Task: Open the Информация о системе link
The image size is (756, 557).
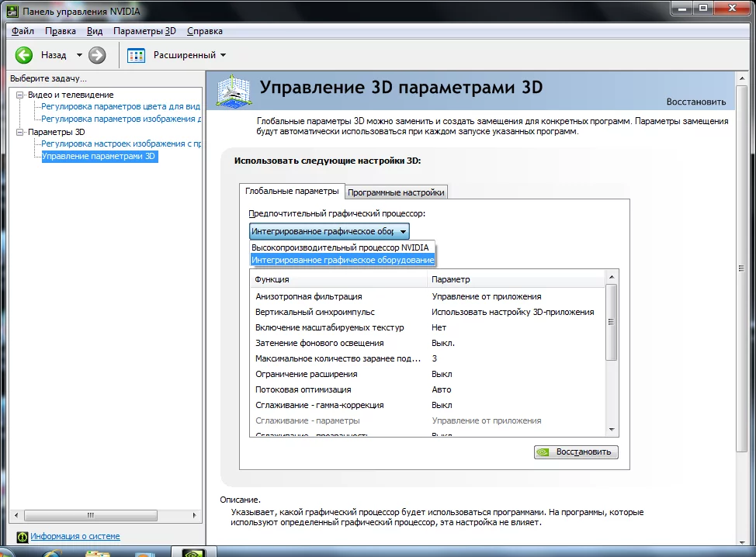Action: (x=75, y=536)
